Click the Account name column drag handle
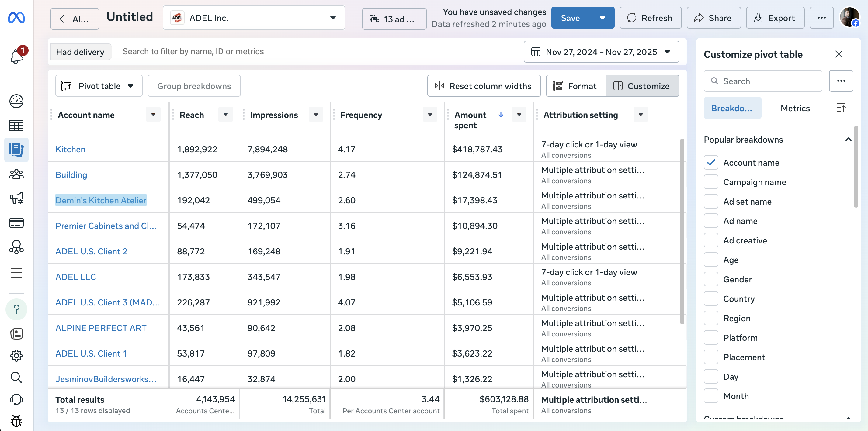The image size is (868, 431). 52,115
